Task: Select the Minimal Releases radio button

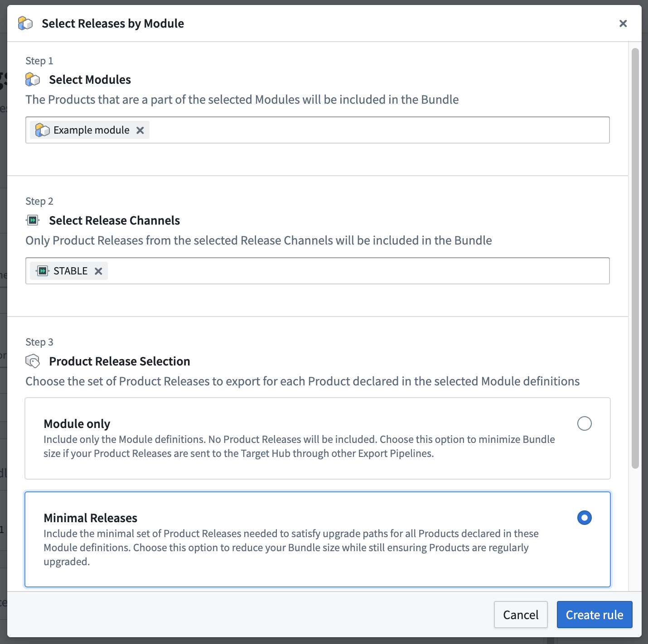Action: pos(585,518)
